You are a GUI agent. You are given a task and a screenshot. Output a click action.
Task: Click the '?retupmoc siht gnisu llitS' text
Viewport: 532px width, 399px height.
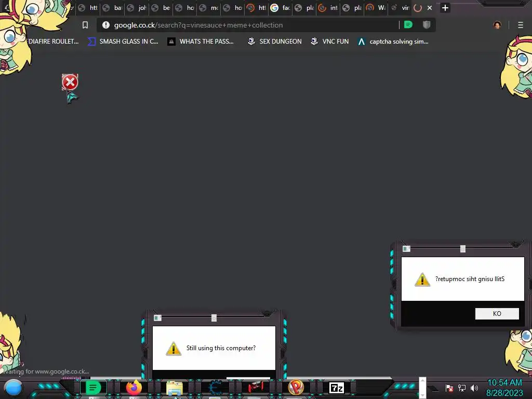(470, 279)
